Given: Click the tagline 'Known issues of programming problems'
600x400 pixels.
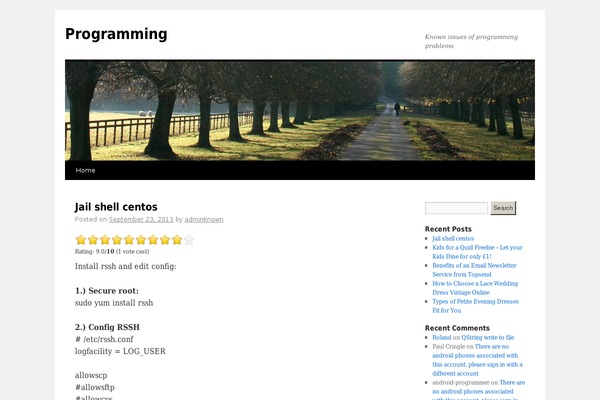Looking at the screenshot, I should 471,41.
